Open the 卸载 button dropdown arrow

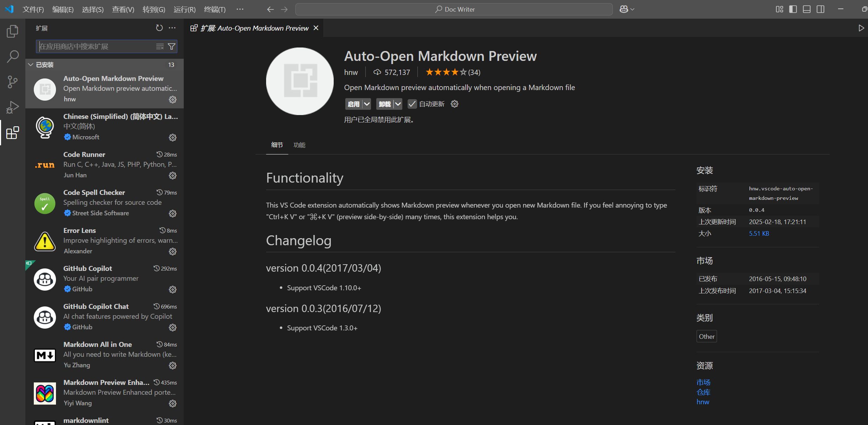tap(397, 104)
